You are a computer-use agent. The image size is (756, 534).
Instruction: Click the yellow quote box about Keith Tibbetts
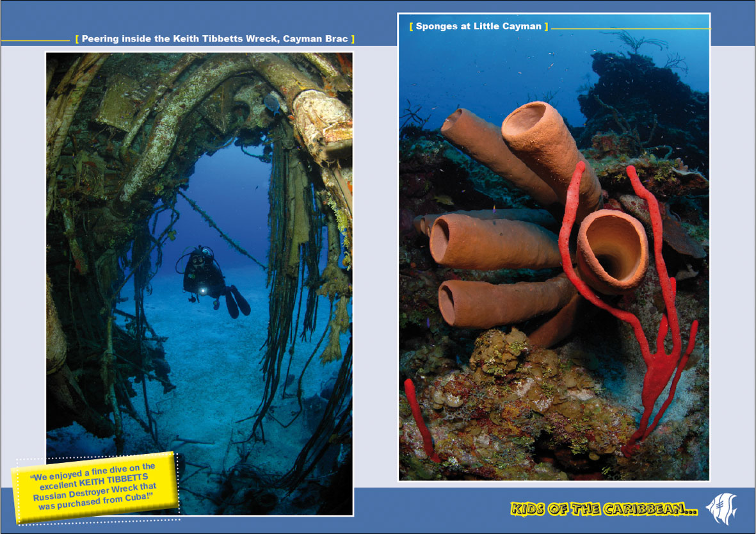pyautogui.click(x=93, y=487)
